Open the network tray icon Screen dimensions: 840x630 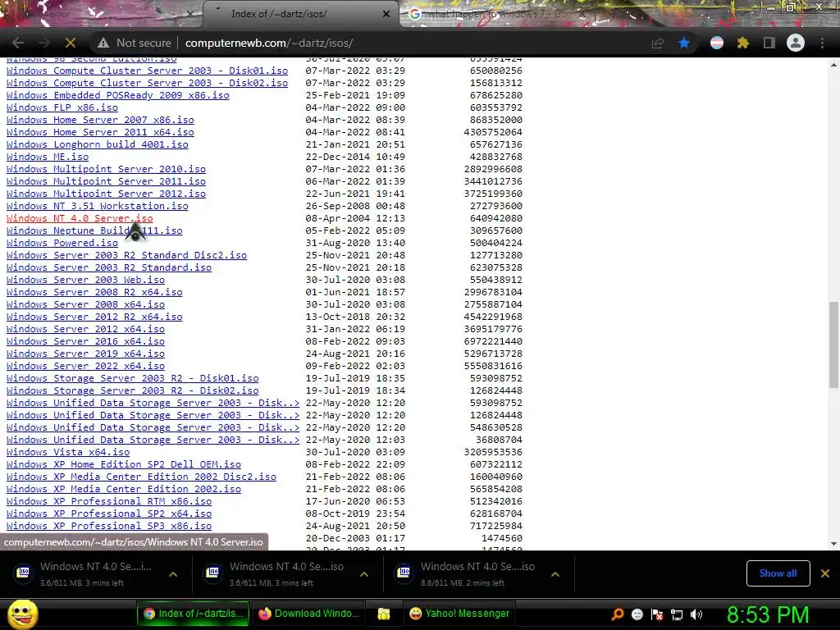pyautogui.click(x=677, y=614)
